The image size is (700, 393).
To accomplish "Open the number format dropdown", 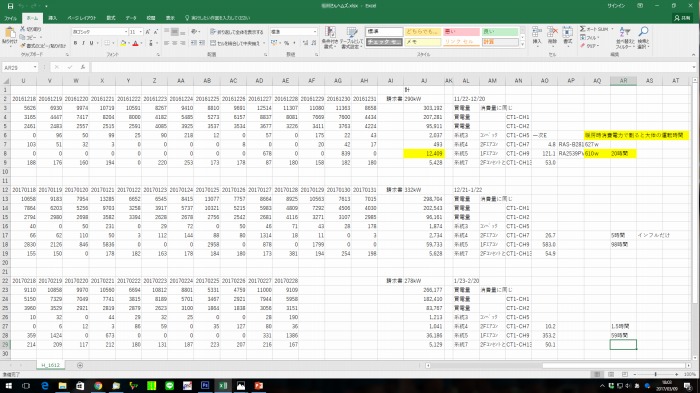I will tap(315, 32).
